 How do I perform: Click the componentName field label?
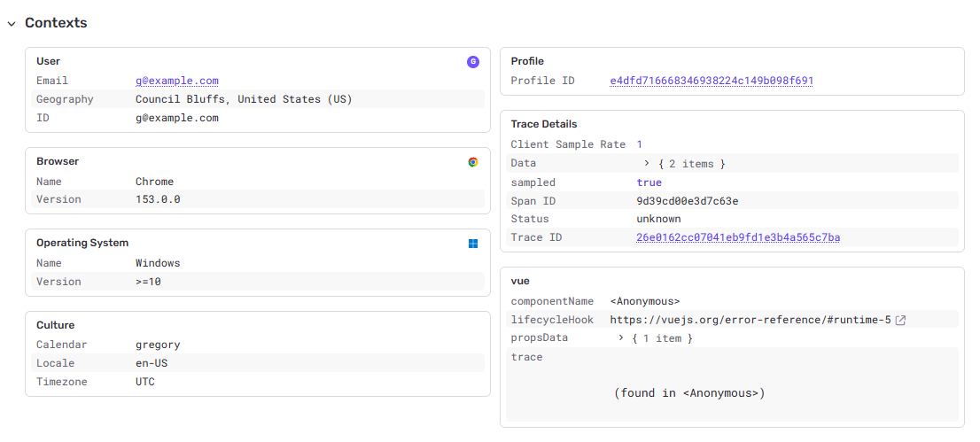[x=552, y=301]
